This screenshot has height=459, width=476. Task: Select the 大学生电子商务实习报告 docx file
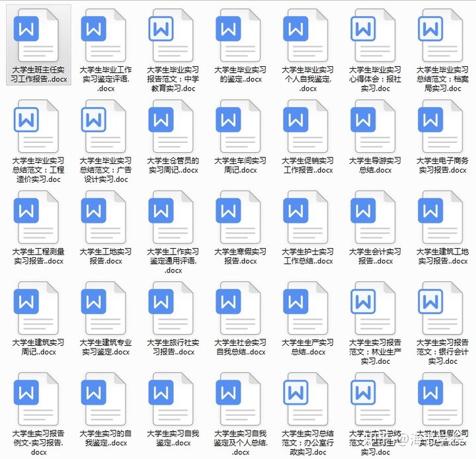click(x=442, y=126)
